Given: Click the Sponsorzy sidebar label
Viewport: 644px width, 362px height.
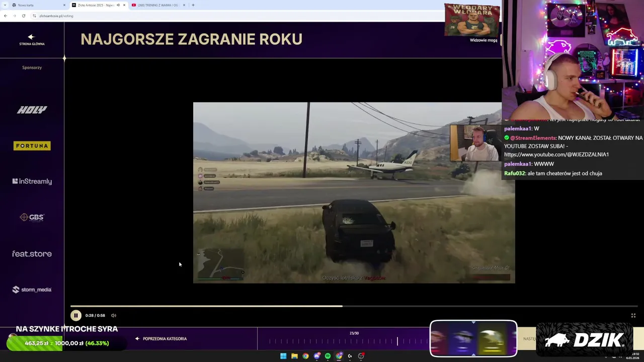Looking at the screenshot, I should coord(32,67).
